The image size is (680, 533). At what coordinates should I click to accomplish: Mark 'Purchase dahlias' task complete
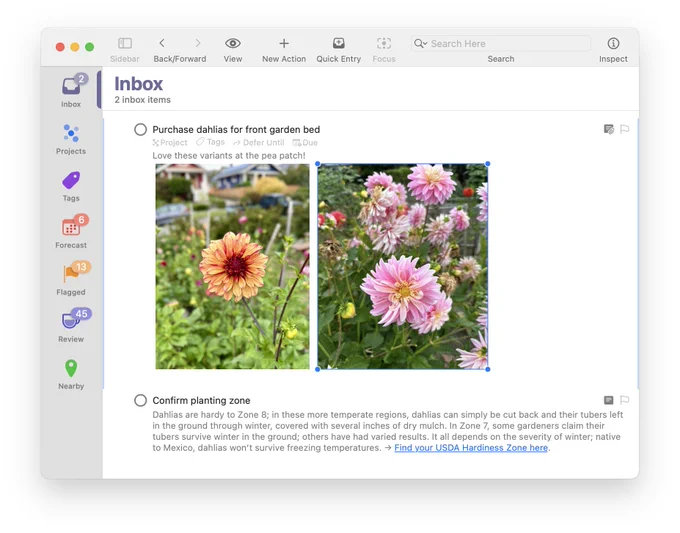pos(141,129)
